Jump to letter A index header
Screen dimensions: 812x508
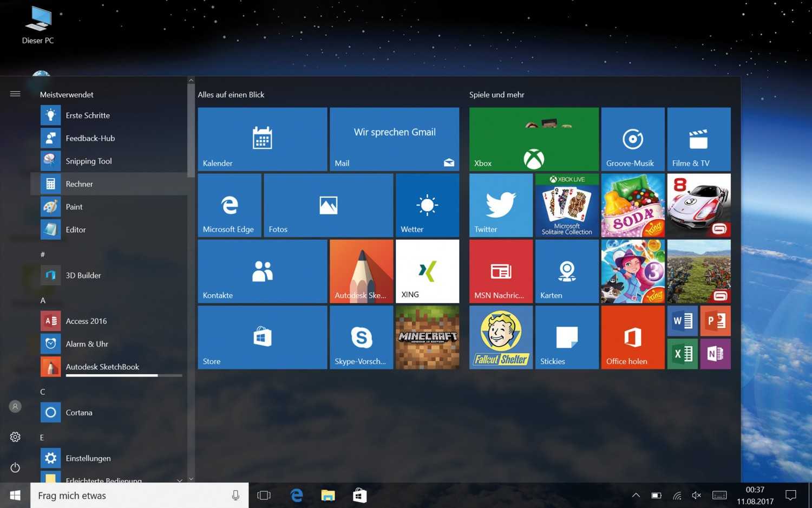[43, 300]
